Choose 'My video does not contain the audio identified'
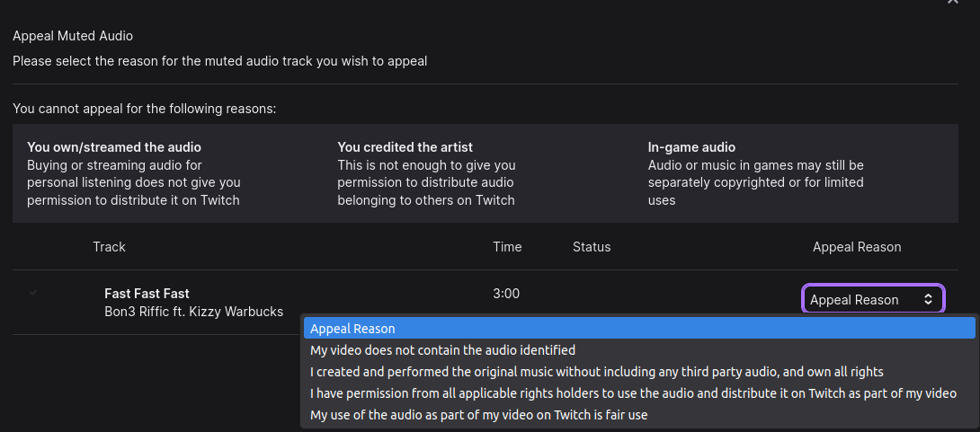This screenshot has width=980, height=432. 638,350
